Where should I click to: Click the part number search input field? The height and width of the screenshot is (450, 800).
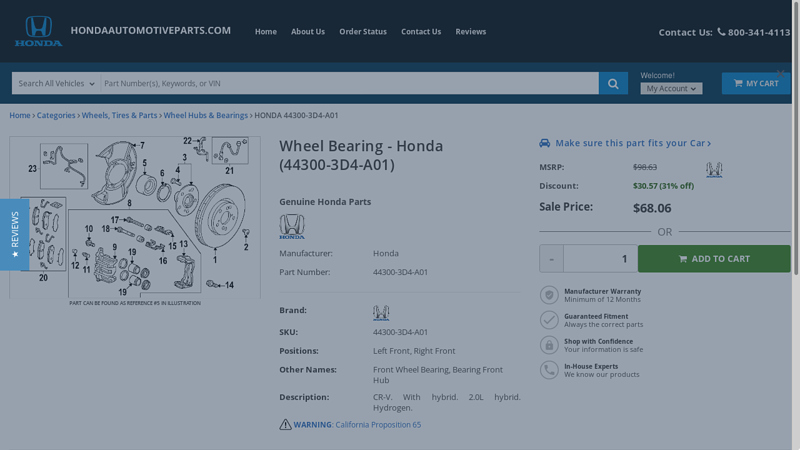(348, 84)
